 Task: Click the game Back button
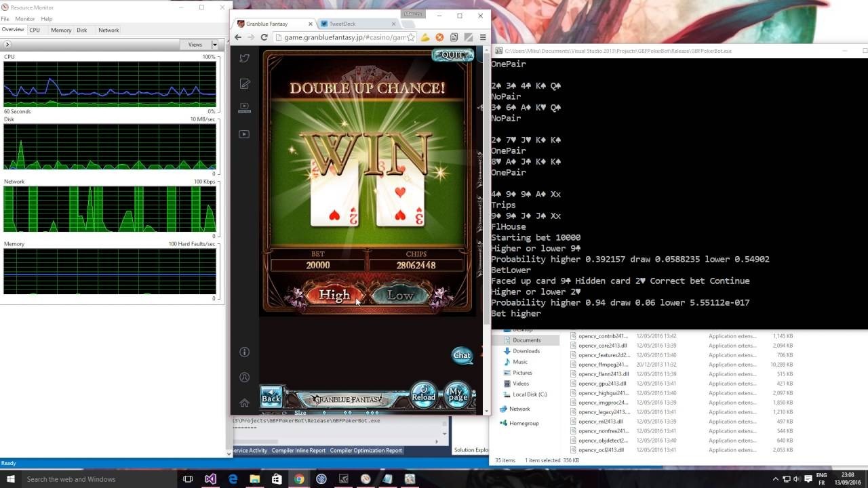coord(271,396)
